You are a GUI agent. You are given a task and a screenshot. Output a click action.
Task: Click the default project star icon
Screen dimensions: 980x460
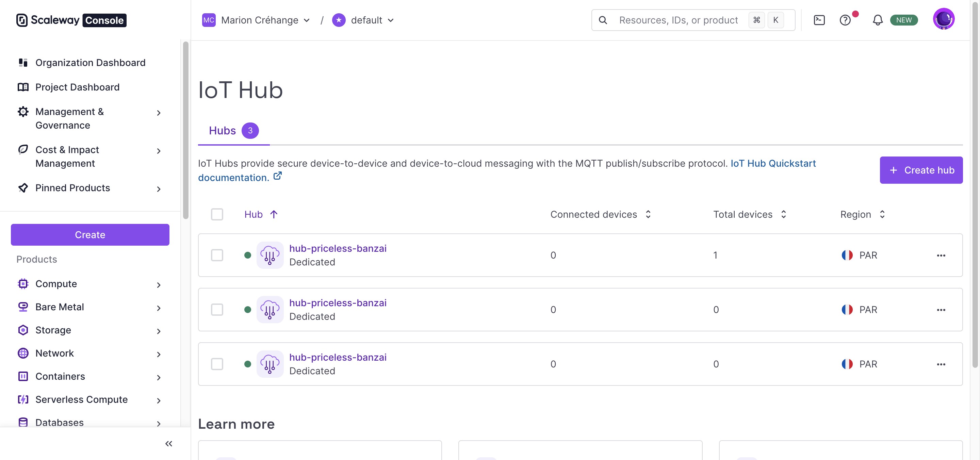click(339, 20)
